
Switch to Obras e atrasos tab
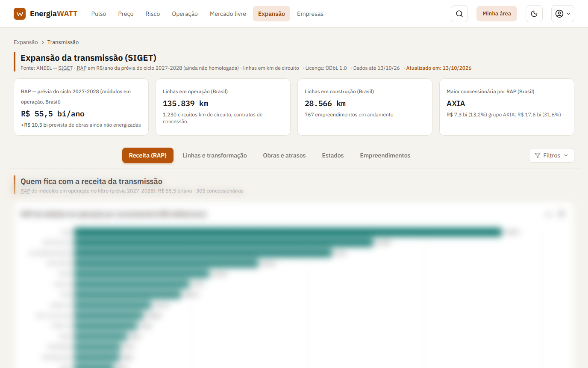point(284,155)
